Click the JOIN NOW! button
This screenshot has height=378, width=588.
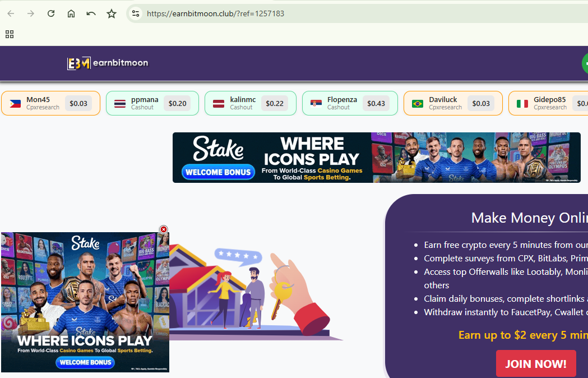click(x=536, y=364)
